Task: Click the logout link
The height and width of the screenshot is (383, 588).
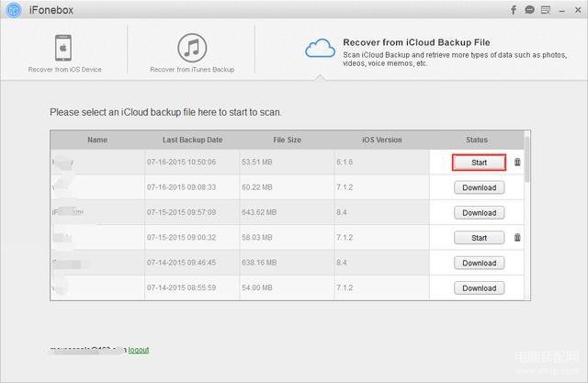Action: tap(139, 350)
